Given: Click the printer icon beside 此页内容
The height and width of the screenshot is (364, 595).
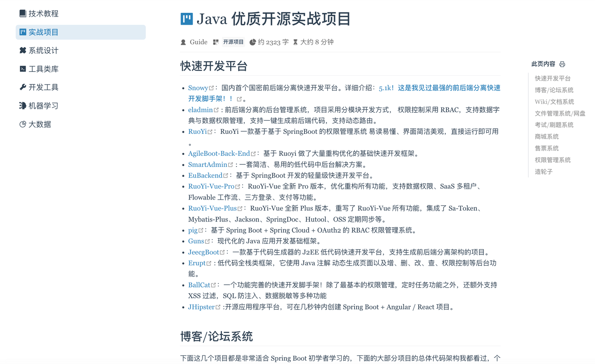Looking at the screenshot, I should (x=562, y=64).
